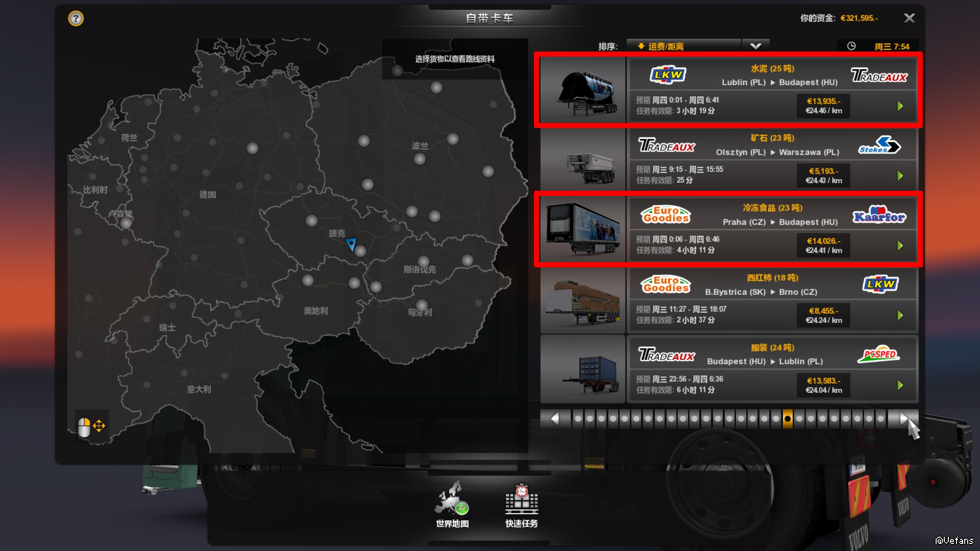Click the blue player location marker on map
Image resolution: width=980 pixels, height=551 pixels.
pos(351,244)
